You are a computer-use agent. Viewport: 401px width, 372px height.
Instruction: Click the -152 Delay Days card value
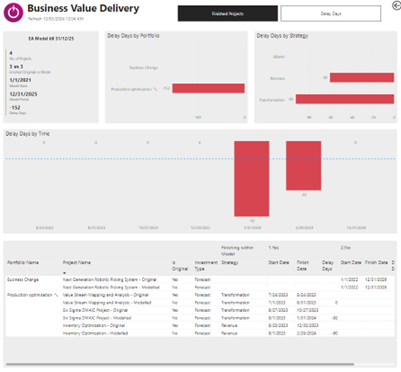coord(15,108)
